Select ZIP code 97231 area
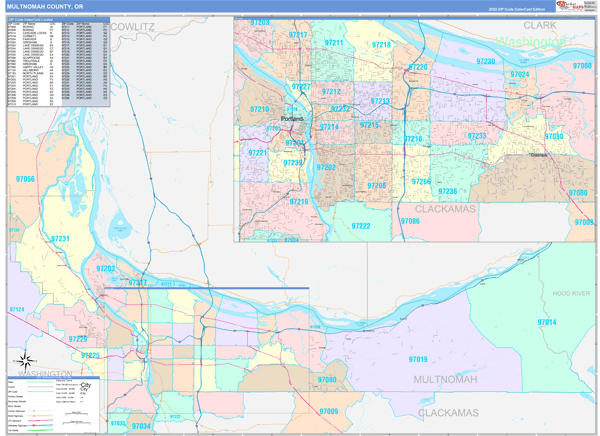This screenshot has height=436, width=600. 60,239
